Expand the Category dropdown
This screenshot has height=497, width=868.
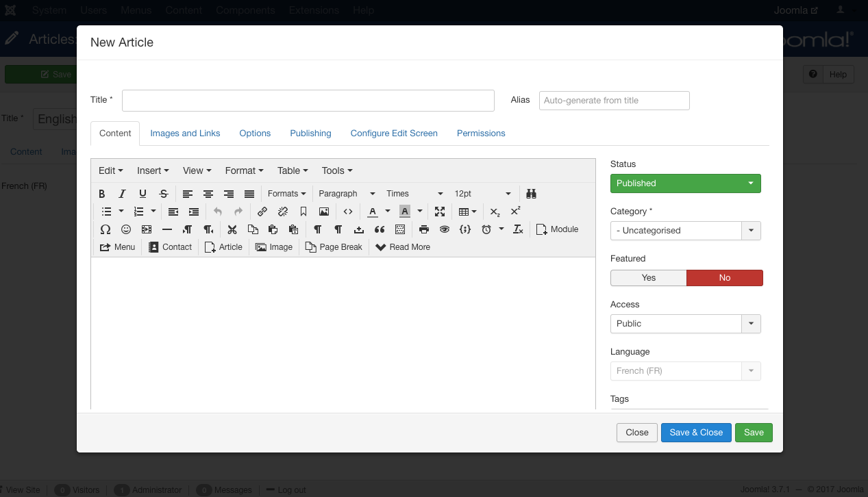click(x=751, y=231)
